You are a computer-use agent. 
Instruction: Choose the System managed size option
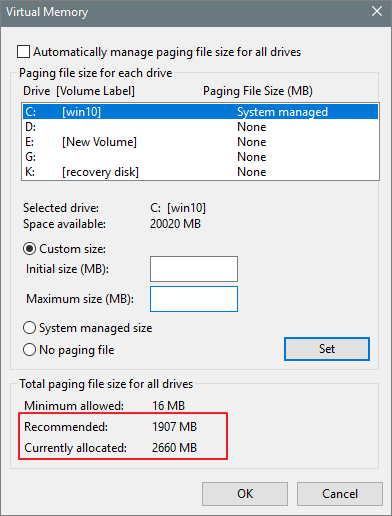coord(29,328)
